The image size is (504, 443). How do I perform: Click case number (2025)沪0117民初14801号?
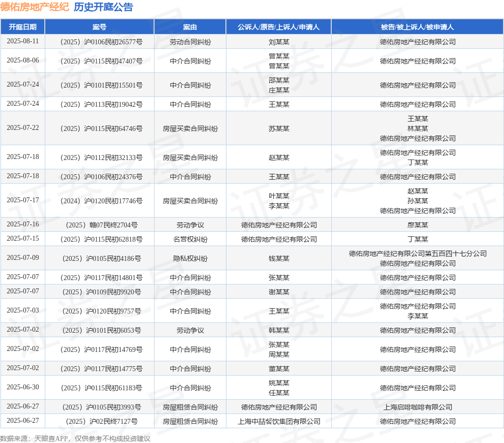click(101, 278)
